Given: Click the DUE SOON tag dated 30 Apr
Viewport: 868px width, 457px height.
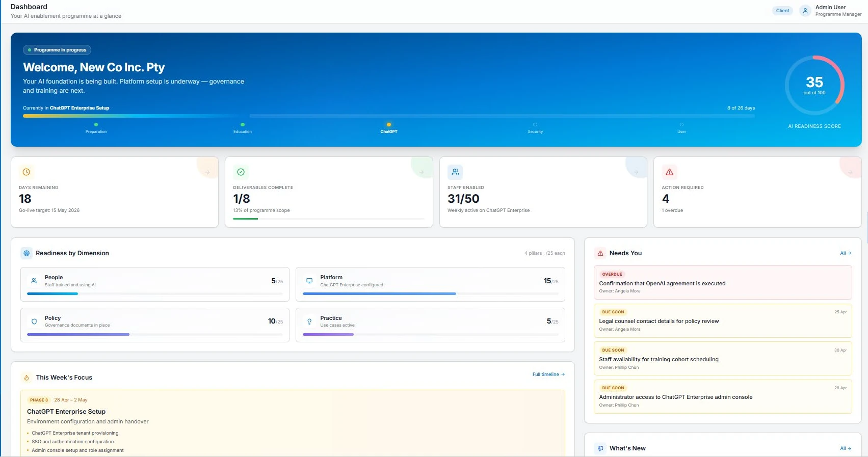Looking at the screenshot, I should (613, 350).
